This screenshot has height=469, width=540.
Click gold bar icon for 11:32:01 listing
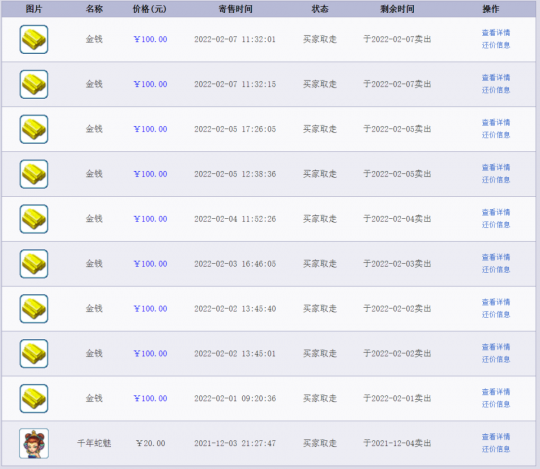[x=34, y=39]
